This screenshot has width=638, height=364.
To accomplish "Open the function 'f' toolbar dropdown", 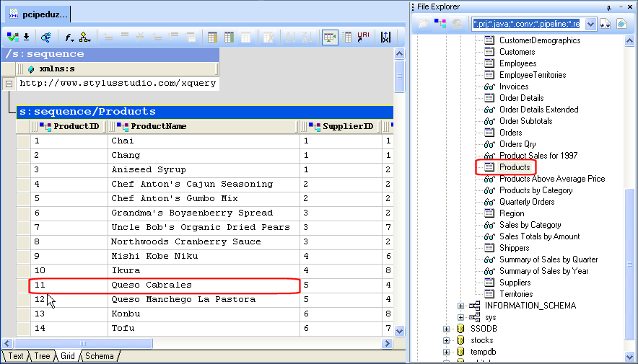I will pyautogui.click(x=69, y=37).
